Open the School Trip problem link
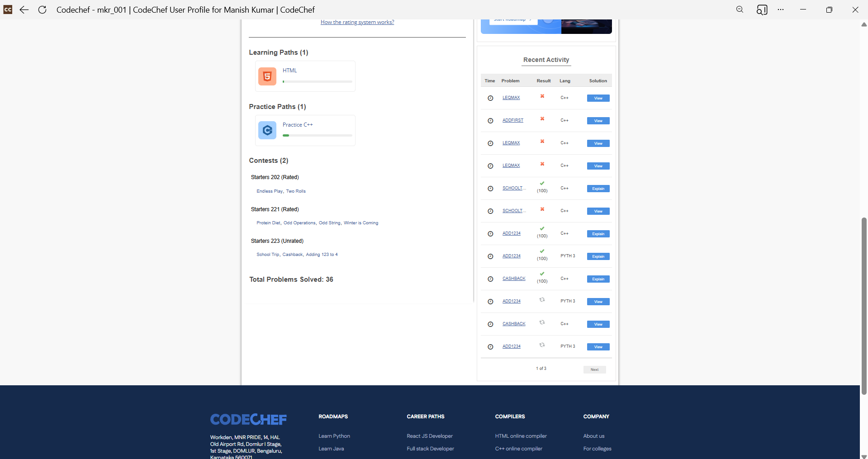 268,255
